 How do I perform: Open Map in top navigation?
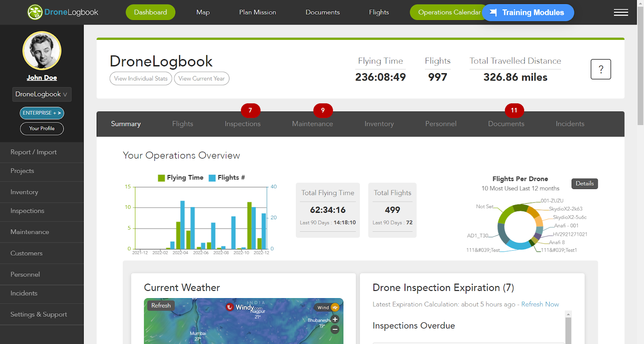[203, 12]
